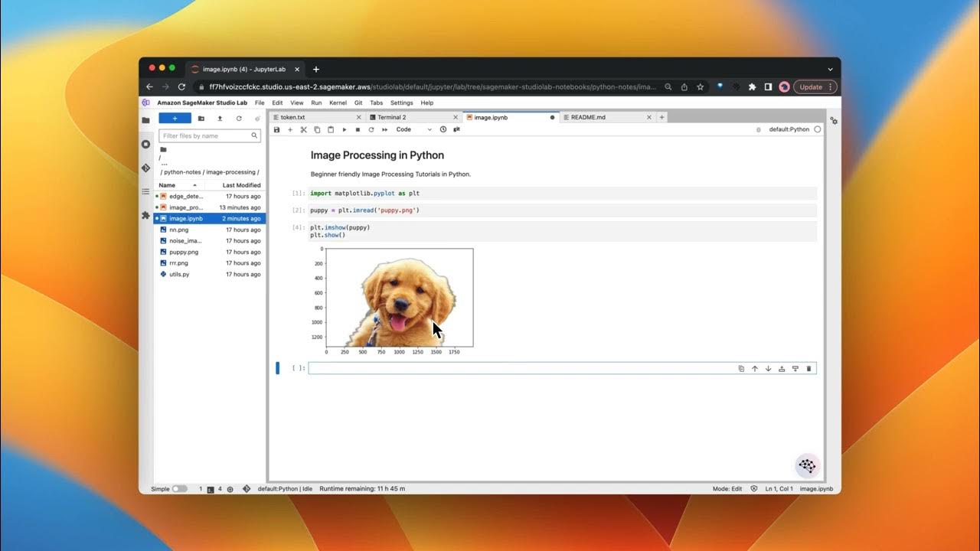Viewport: 980px width, 551px height.
Task: Upload files with the upload arrow icon
Action: click(x=220, y=119)
